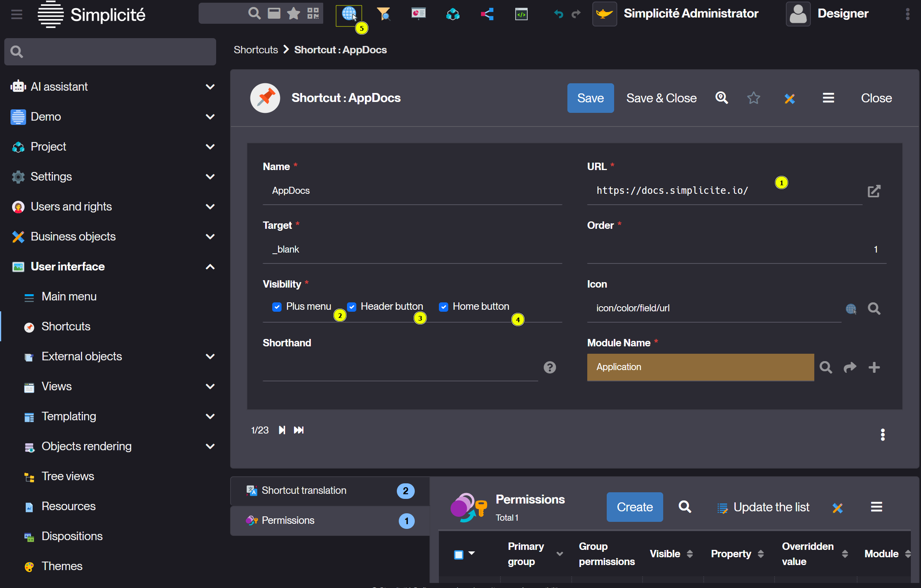Click the Save & Close button

pos(661,98)
